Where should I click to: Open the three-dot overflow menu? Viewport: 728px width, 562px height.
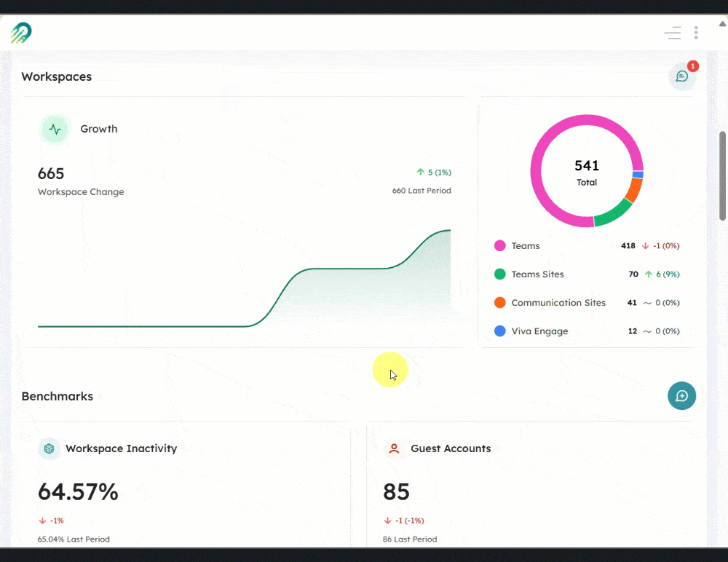pyautogui.click(x=695, y=33)
